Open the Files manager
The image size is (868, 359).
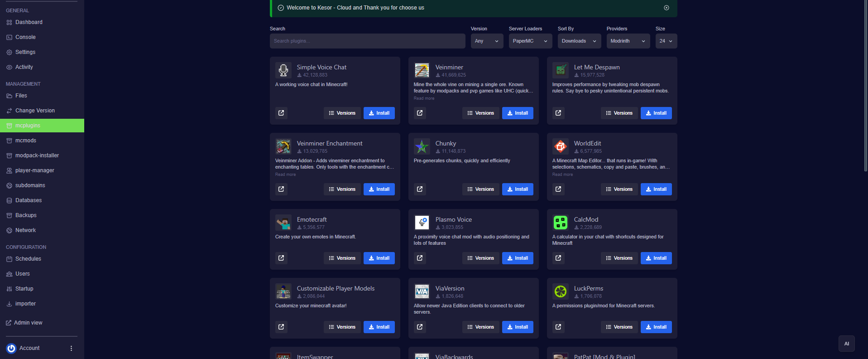point(42,96)
